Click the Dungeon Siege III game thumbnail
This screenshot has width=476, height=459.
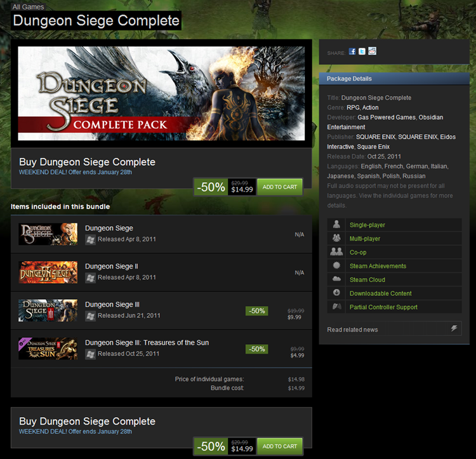click(x=48, y=310)
